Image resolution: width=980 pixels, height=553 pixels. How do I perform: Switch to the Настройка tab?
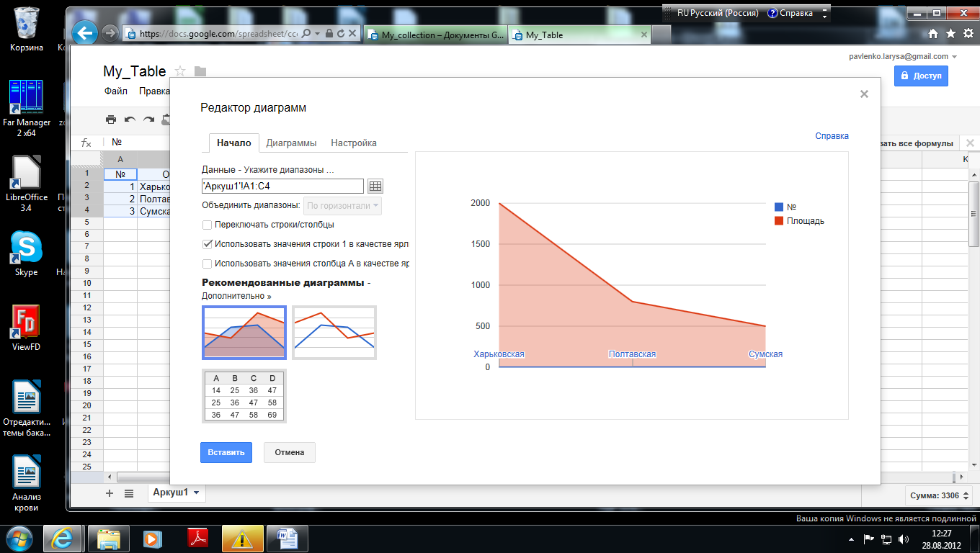[x=354, y=143]
